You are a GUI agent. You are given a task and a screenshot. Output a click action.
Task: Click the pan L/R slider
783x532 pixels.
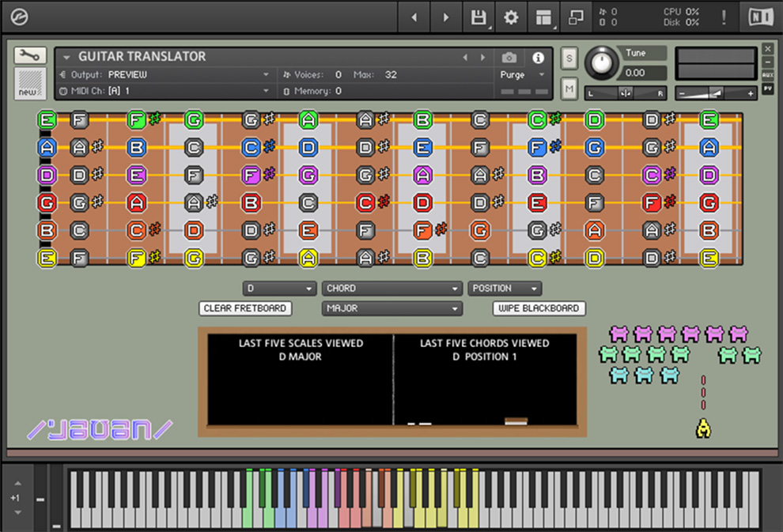(625, 93)
